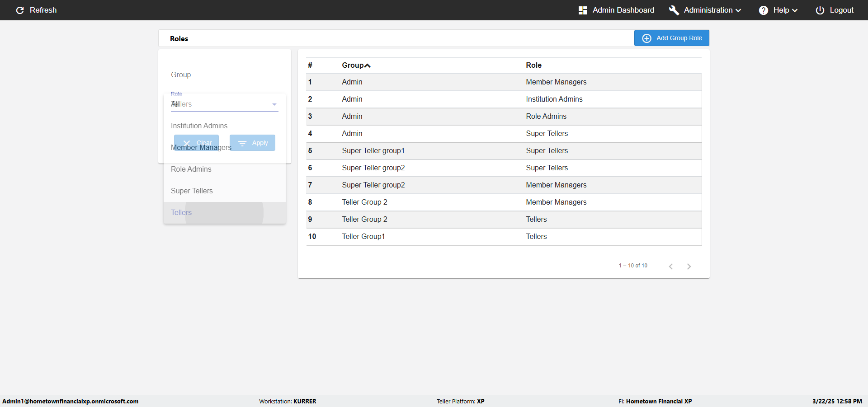Screen dimensions: 868x407
Task: Choose Member Managers from the Role list
Action: [x=225, y=147]
